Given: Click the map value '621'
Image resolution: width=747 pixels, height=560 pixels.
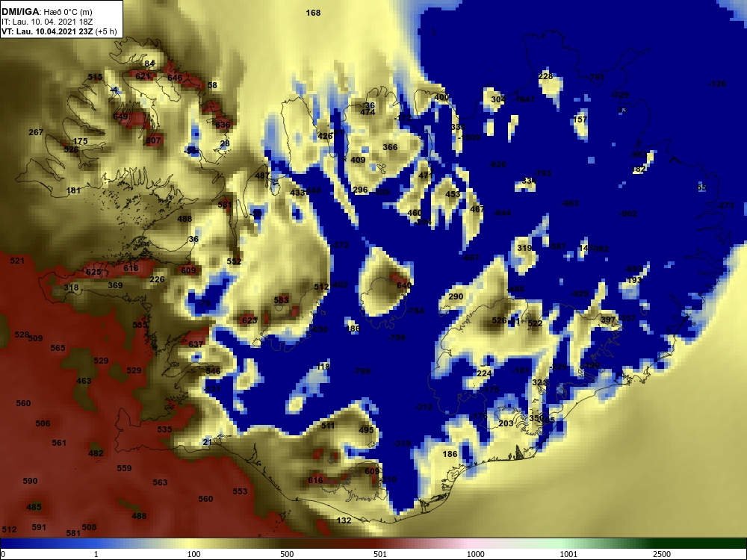Looking at the screenshot, I should [x=143, y=76].
